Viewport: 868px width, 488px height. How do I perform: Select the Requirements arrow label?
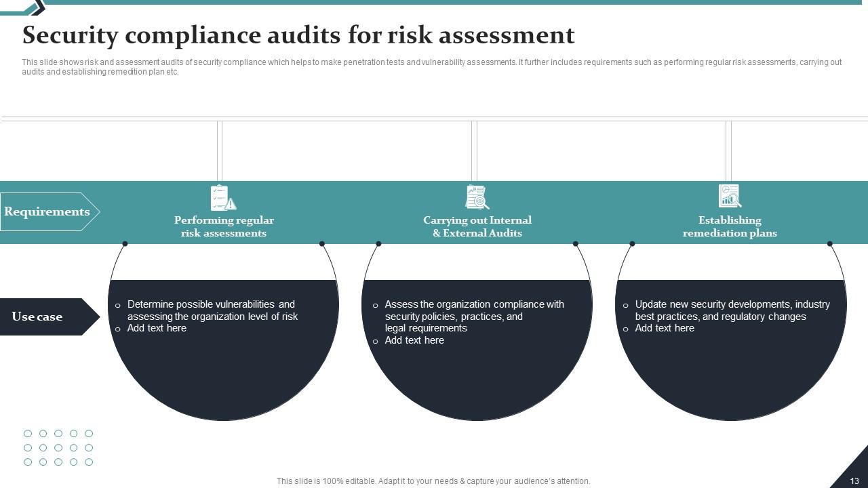tap(49, 211)
